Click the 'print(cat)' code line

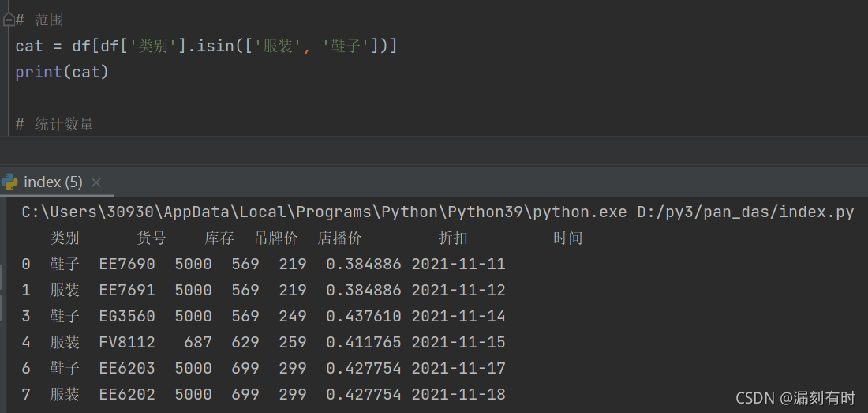point(62,72)
